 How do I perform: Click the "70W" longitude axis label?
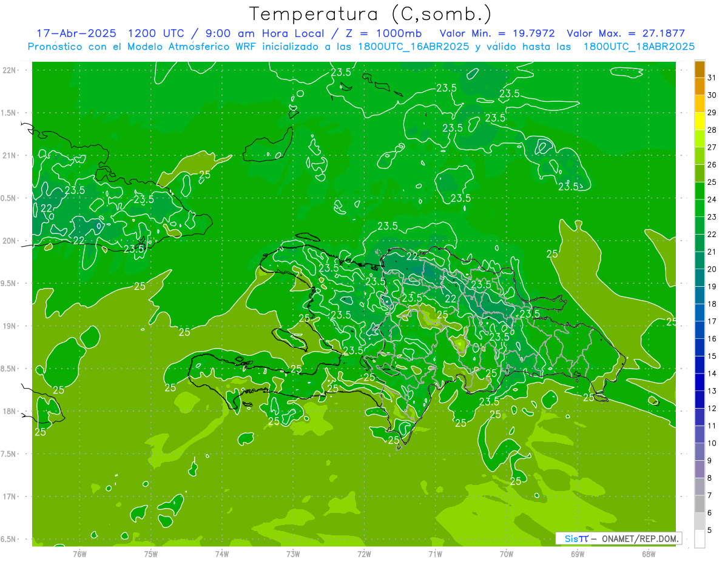pos(507,553)
